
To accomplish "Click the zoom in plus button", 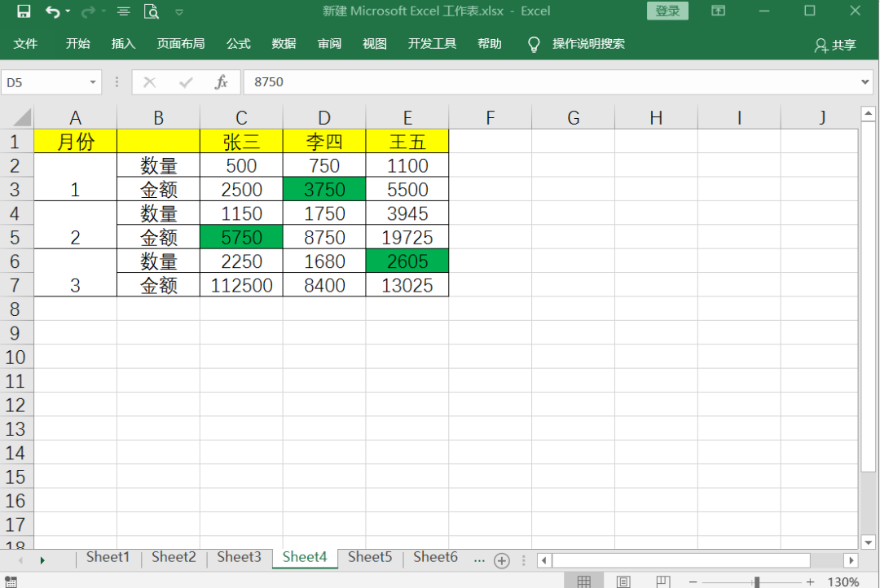I will 810,582.
